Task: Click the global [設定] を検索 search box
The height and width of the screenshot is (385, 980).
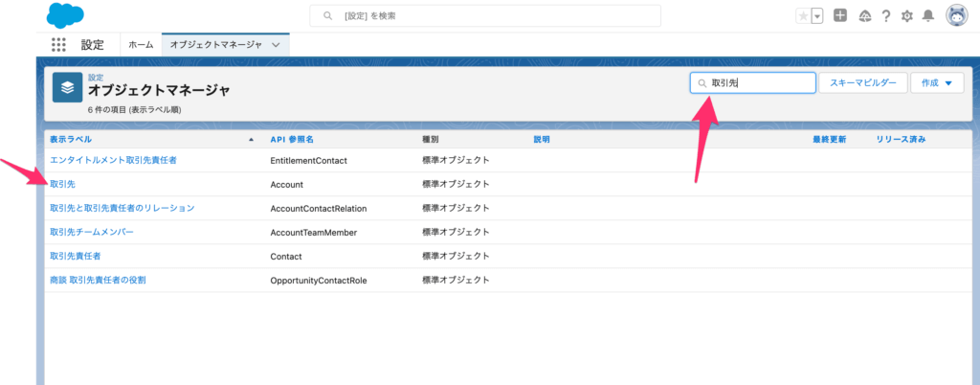Action: 485,16
